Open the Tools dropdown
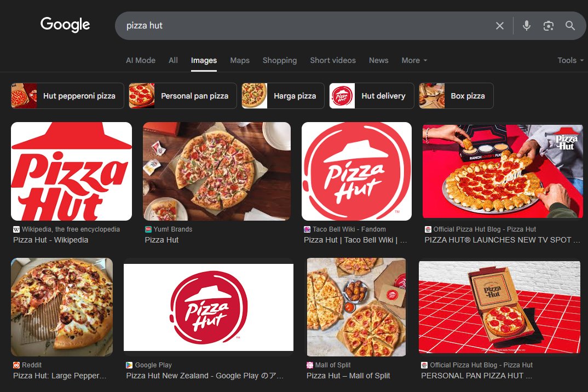The height and width of the screenshot is (392, 588). point(570,60)
